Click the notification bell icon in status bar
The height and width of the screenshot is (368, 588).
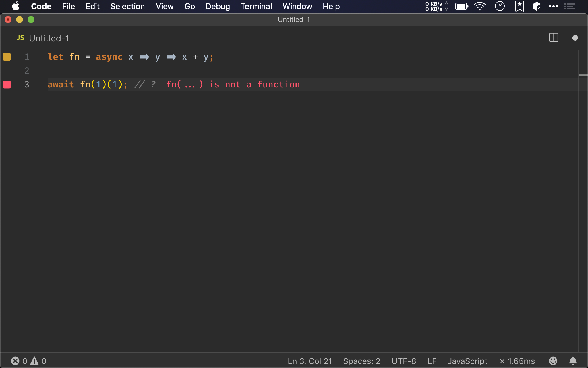575,361
